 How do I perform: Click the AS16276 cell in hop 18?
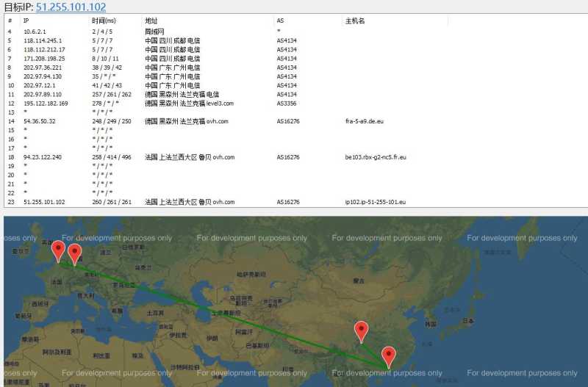[x=288, y=157]
